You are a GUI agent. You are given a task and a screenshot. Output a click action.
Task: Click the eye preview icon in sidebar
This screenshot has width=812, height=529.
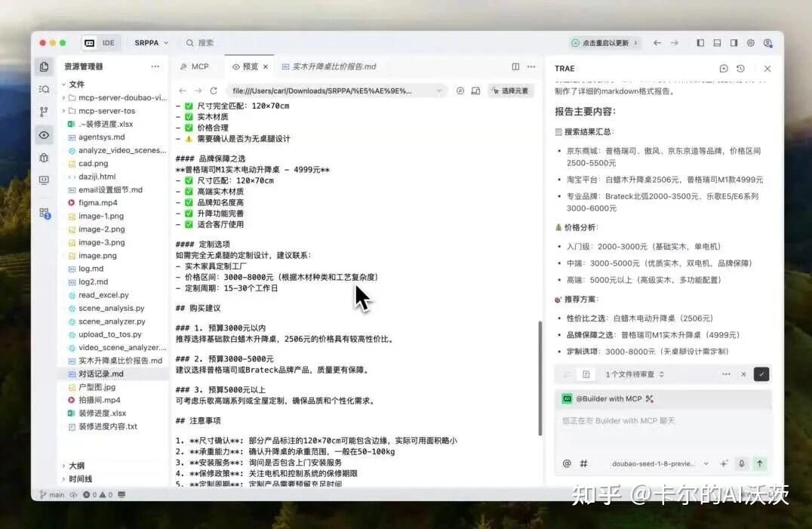pyautogui.click(x=44, y=134)
